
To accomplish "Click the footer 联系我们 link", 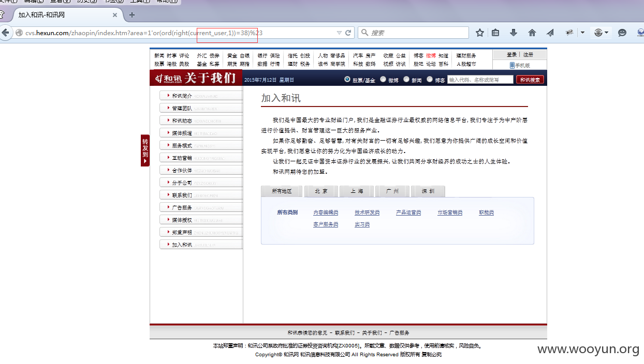I will point(345,332).
